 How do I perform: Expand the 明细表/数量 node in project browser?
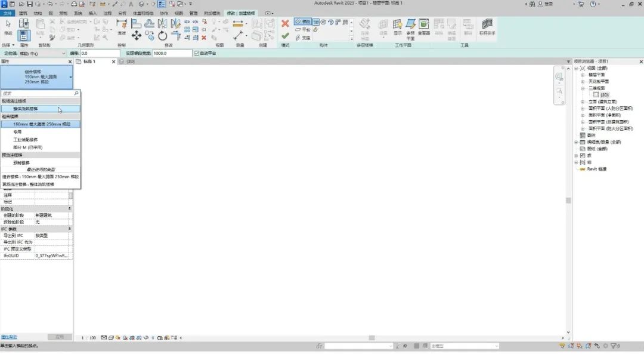(x=576, y=142)
